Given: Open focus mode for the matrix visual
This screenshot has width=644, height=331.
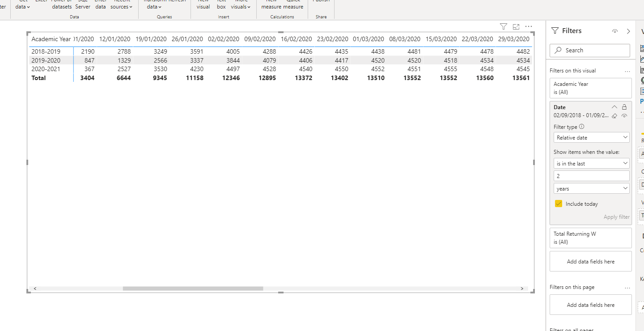Looking at the screenshot, I should [516, 26].
